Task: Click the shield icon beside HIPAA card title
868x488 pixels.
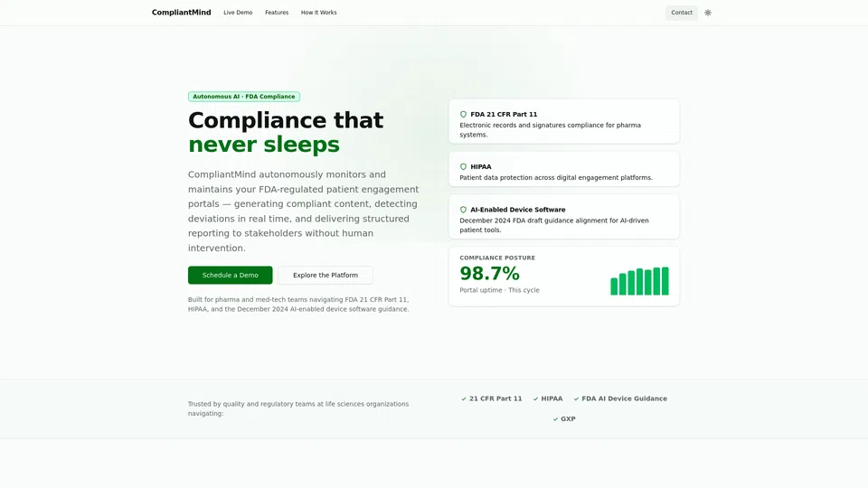Action: pyautogui.click(x=463, y=166)
